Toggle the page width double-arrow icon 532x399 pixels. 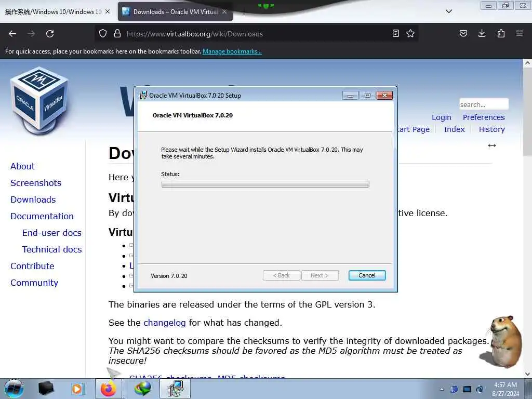[x=492, y=145]
